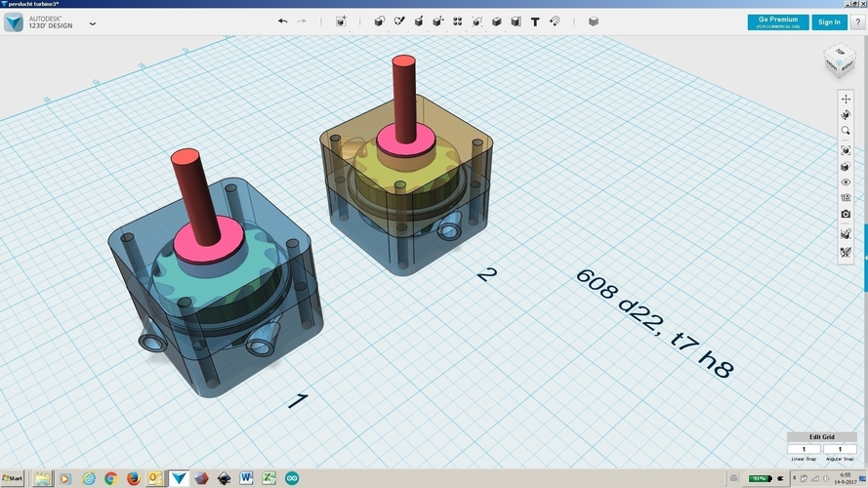Select the '608 d22, t7 h8' text object
The image size is (868, 488).
(655, 324)
